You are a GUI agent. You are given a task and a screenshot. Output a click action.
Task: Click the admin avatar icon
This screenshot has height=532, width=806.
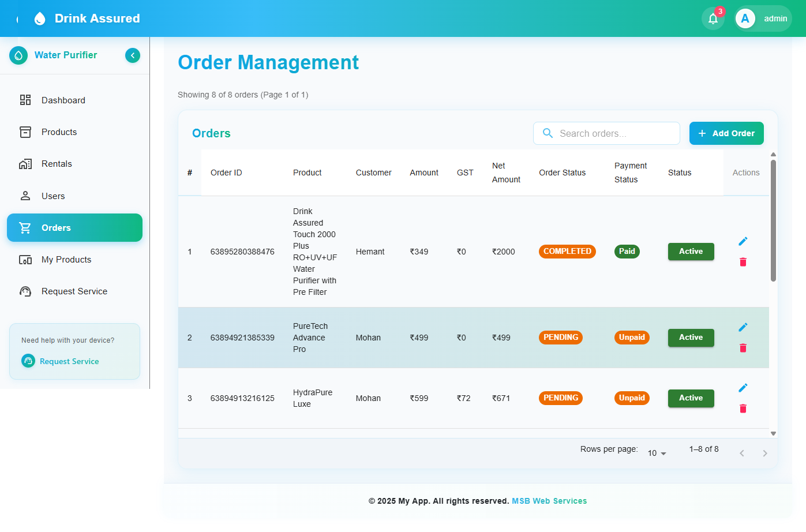tap(745, 18)
